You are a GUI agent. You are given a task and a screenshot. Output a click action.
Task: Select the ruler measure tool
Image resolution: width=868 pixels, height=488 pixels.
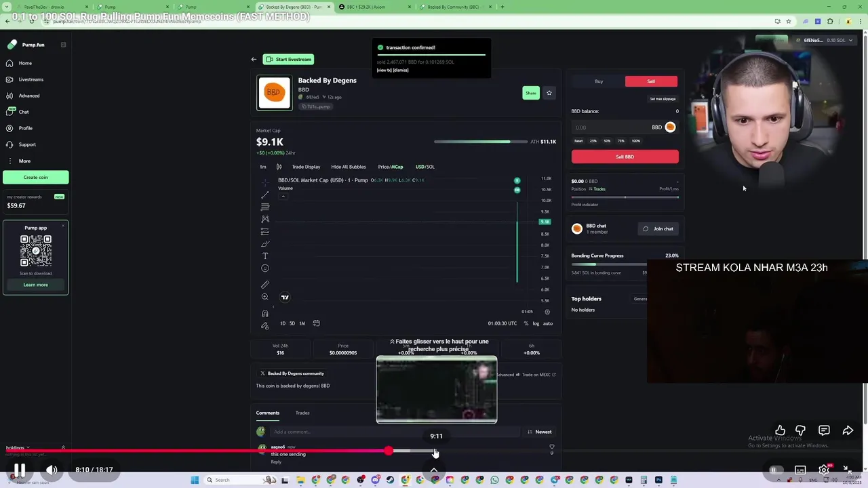265,285
